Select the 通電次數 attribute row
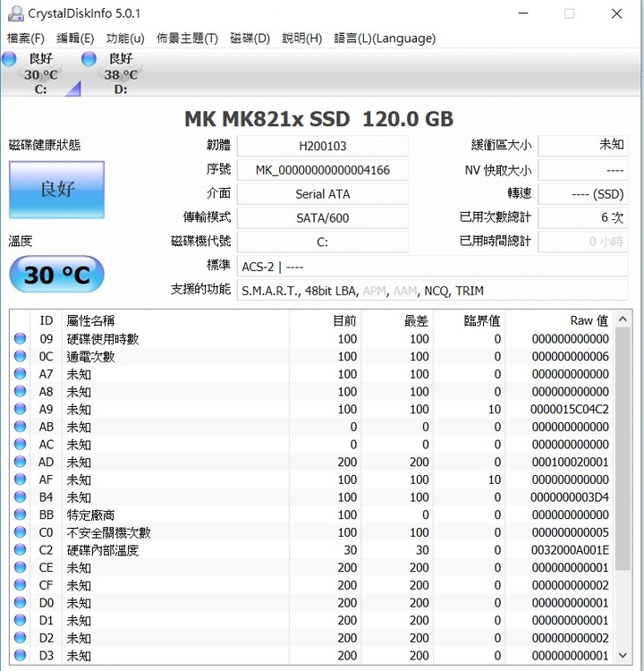This screenshot has height=671, width=644. click(x=312, y=356)
